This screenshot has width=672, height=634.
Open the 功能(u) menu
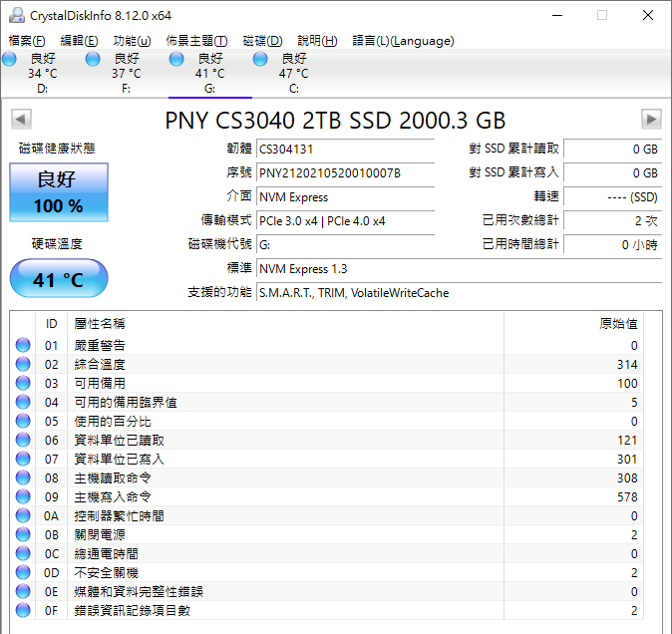tap(132, 41)
